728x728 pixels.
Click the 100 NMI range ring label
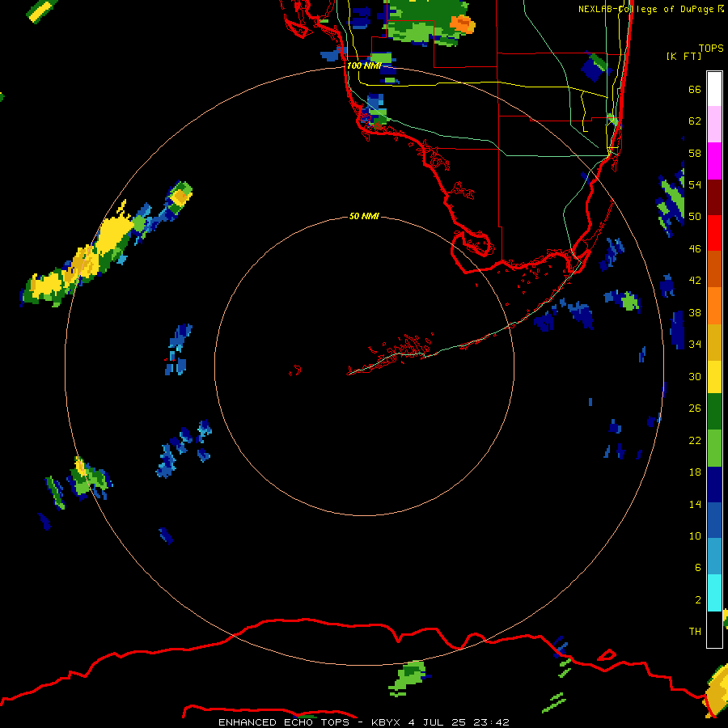click(364, 66)
